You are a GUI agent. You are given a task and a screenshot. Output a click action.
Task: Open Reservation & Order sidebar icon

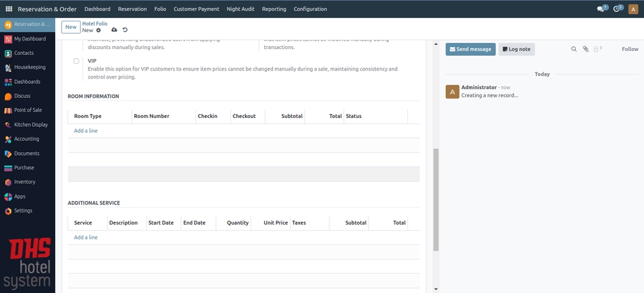(x=8, y=25)
